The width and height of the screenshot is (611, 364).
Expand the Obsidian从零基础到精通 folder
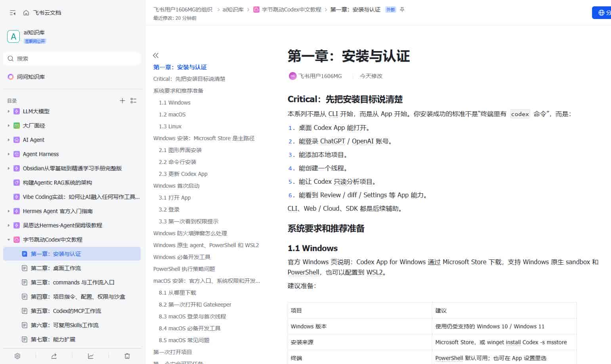[x=9, y=169]
